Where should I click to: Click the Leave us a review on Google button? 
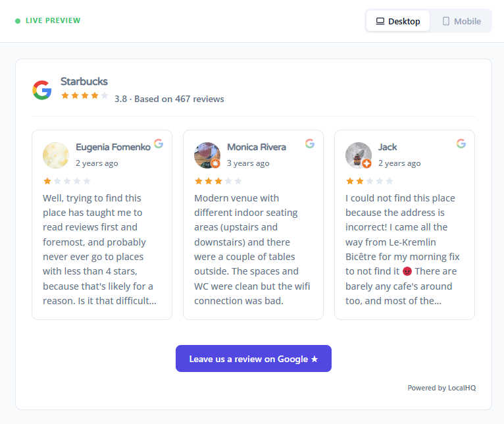tap(253, 359)
